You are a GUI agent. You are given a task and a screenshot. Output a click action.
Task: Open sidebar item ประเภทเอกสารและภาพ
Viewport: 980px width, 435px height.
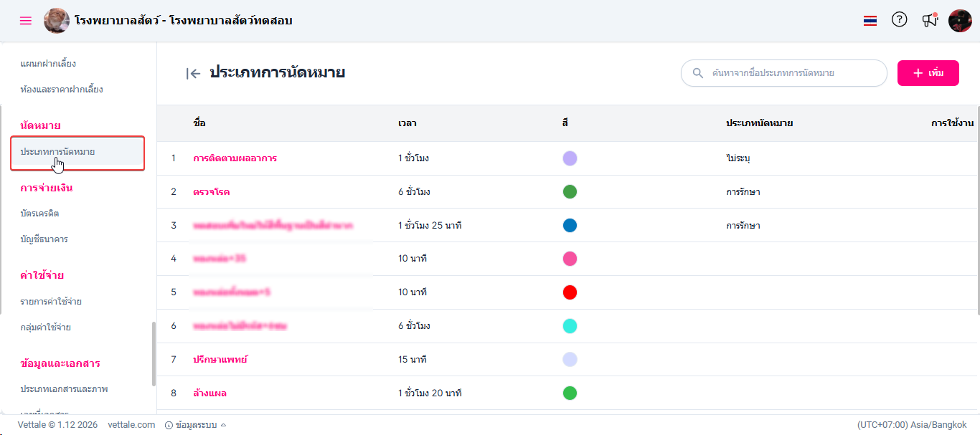click(64, 389)
